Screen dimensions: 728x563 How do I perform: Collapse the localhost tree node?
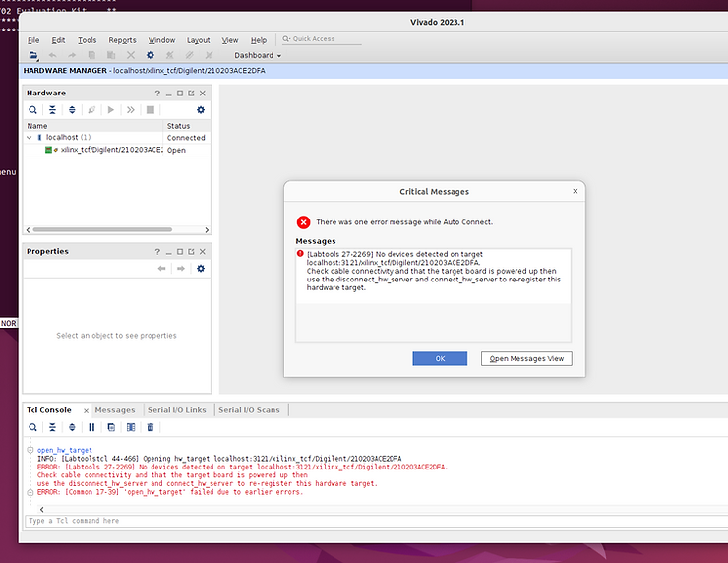point(29,138)
